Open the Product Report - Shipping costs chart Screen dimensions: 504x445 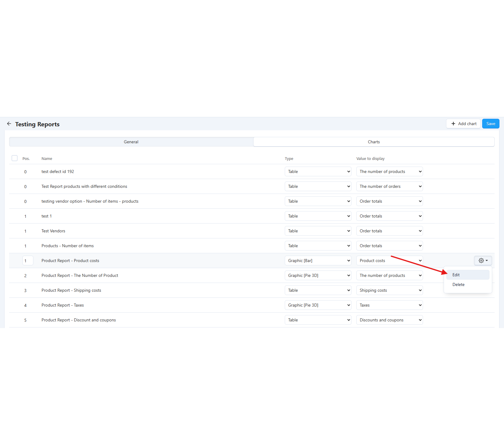pos(71,290)
